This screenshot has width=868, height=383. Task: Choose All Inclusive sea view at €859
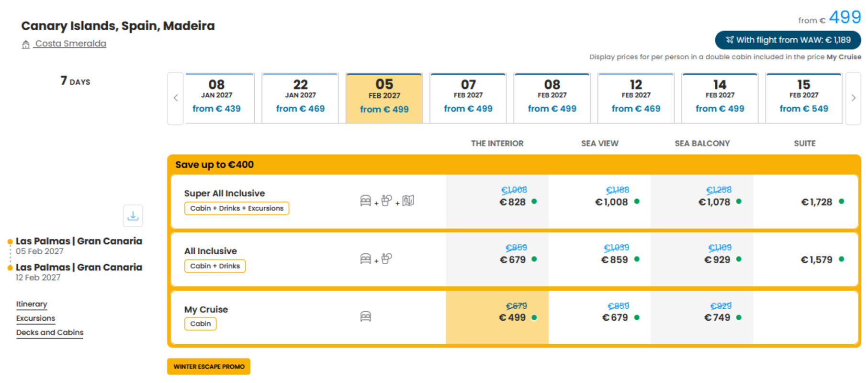click(600, 259)
